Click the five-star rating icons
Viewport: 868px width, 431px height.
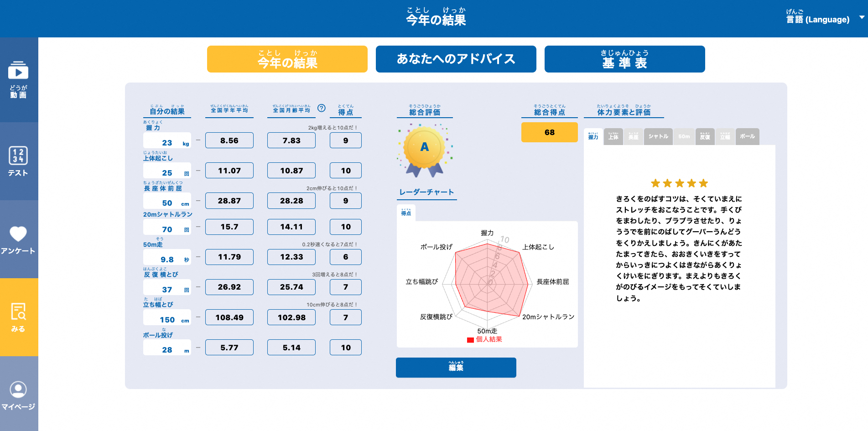point(679,183)
